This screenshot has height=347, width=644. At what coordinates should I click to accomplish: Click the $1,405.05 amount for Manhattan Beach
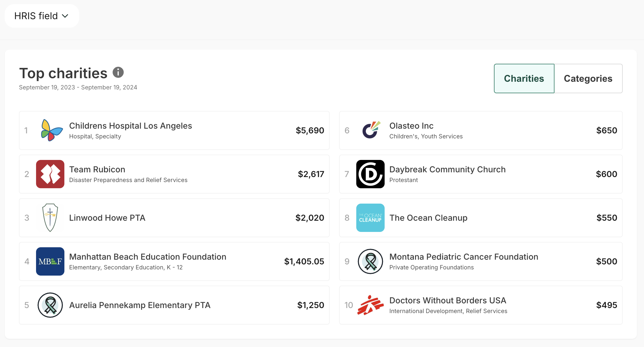coord(304,261)
